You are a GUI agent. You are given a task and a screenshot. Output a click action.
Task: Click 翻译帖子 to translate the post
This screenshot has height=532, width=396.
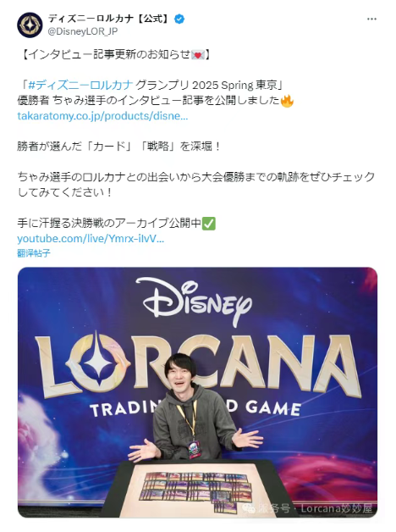pos(34,253)
